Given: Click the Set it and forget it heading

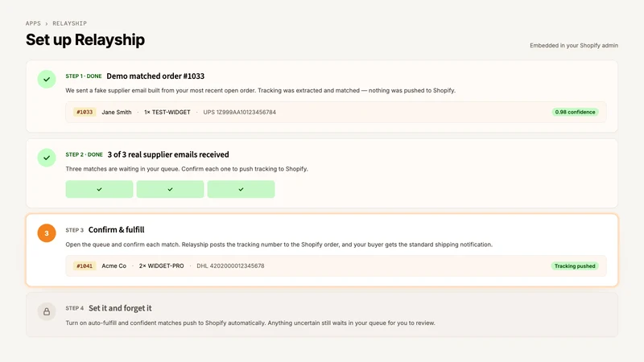Looking at the screenshot, I should [x=120, y=308].
